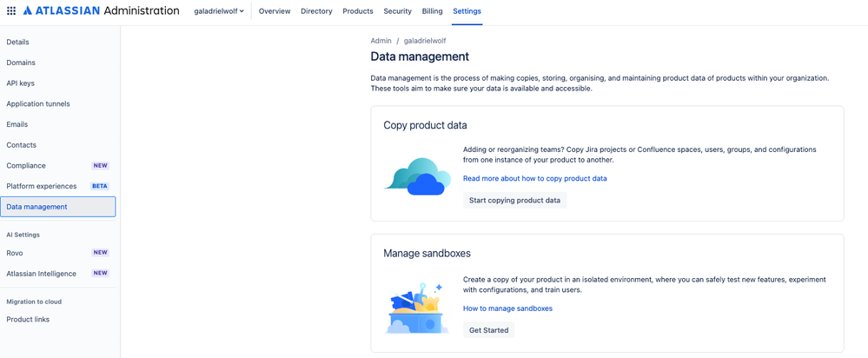
Task: Click the Admin breadcrumb link
Action: (381, 41)
